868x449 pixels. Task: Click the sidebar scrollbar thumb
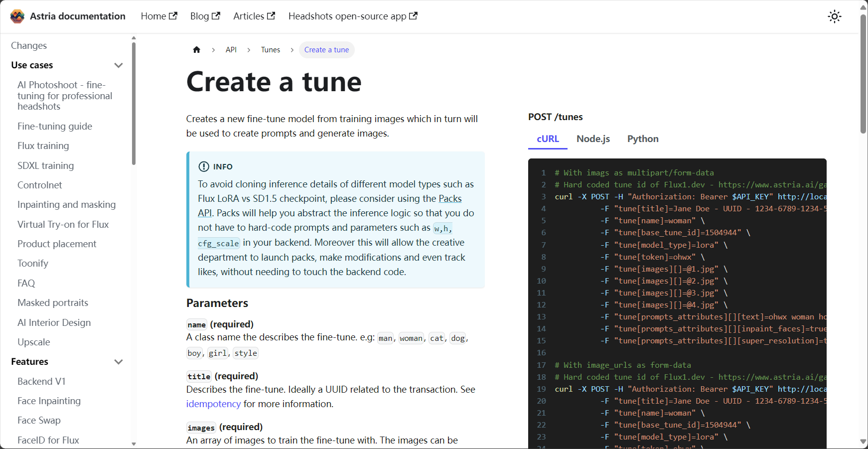tap(134, 104)
